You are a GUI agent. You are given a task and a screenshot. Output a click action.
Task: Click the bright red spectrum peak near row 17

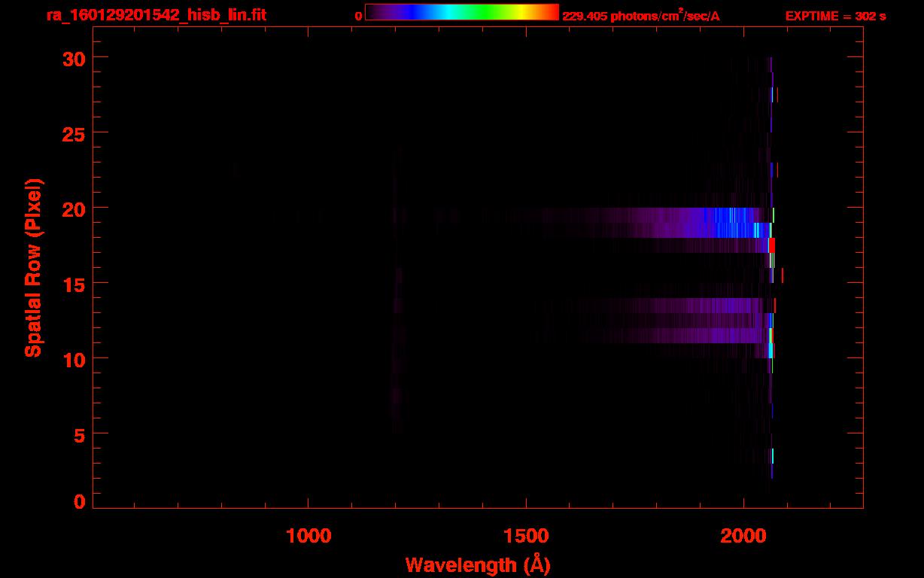click(772, 245)
